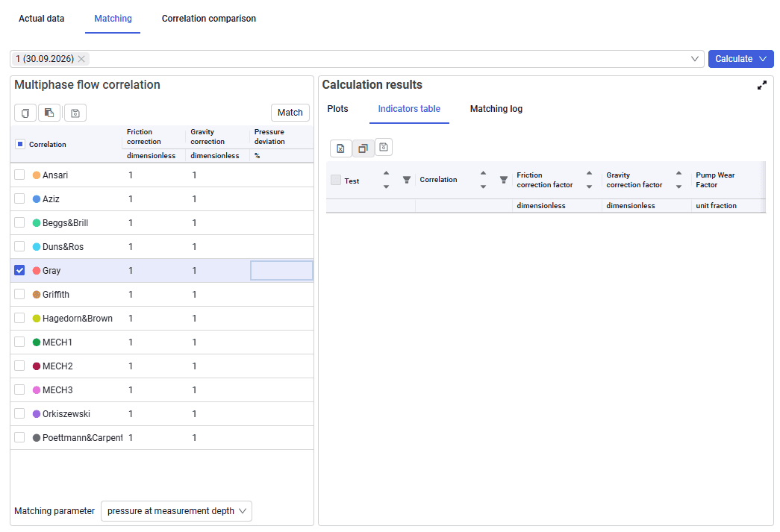Select Hagedorn&Brown checkbox
This screenshot has width=780, height=532.
click(19, 318)
